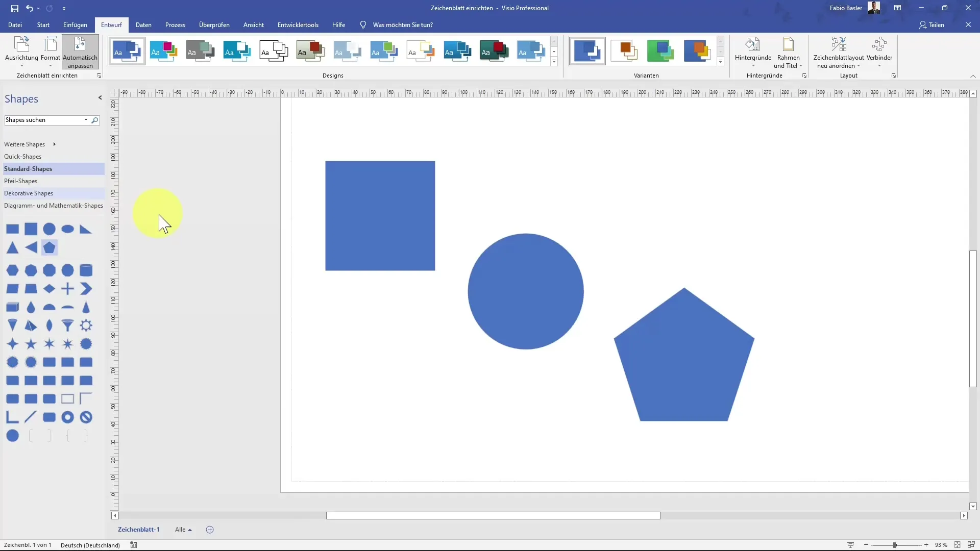Select the teardrop master shape
The width and height of the screenshot is (980, 551).
pyautogui.click(x=31, y=307)
